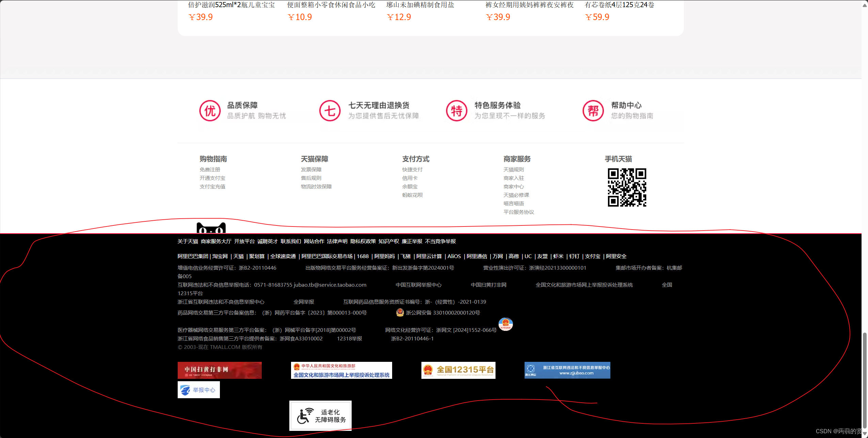Open the 帮助中心 '帮' circle icon
Screen dimensions: 868x438
coord(593,111)
